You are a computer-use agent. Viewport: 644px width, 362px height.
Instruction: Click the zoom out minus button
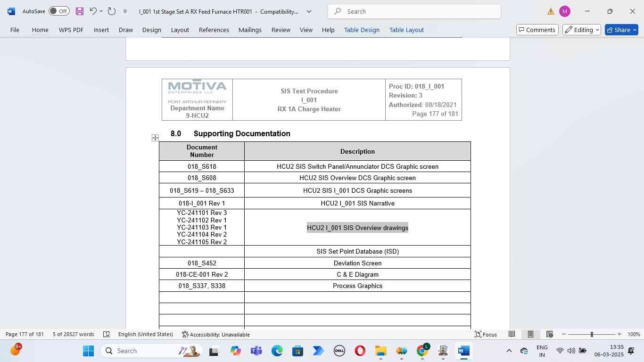pos(563,334)
